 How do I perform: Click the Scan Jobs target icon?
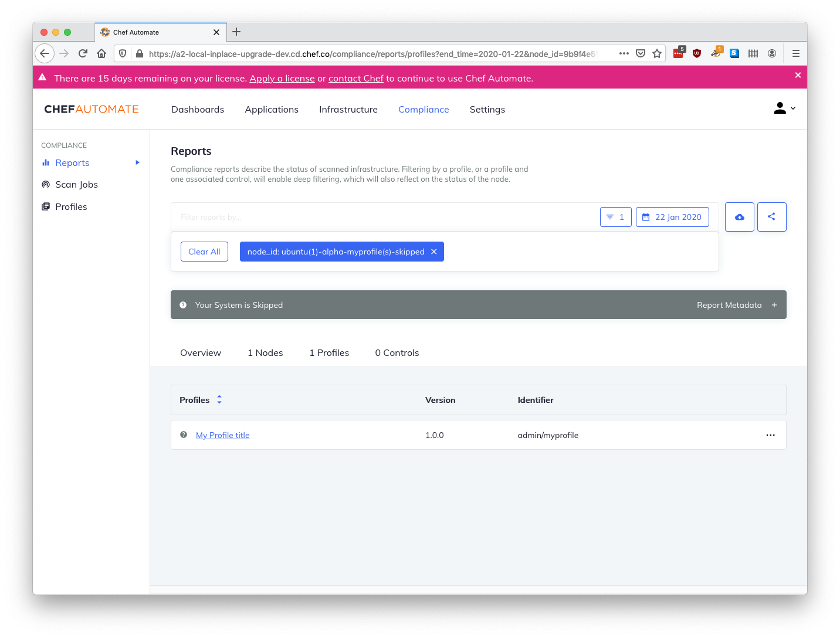(46, 184)
